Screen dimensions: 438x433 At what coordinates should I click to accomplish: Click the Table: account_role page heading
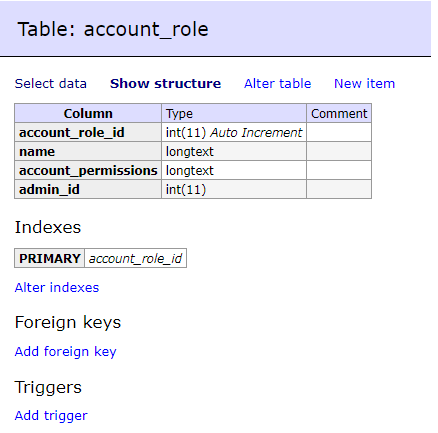pos(113,29)
